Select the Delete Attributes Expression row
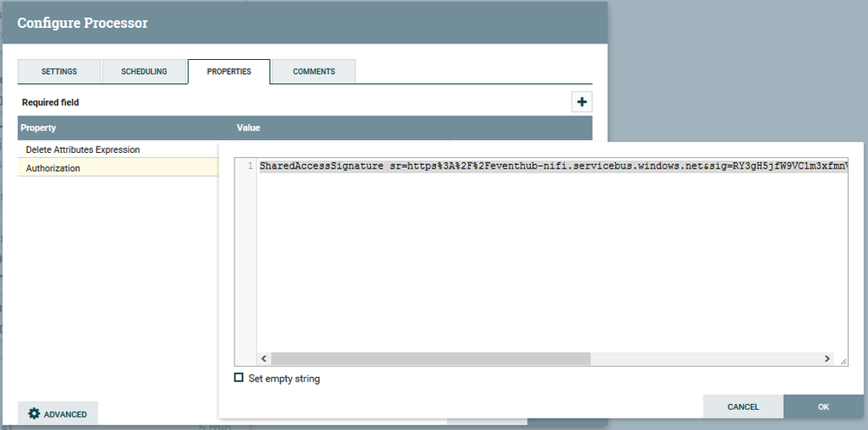Image resolution: width=868 pixels, height=430 pixels. 118,149
